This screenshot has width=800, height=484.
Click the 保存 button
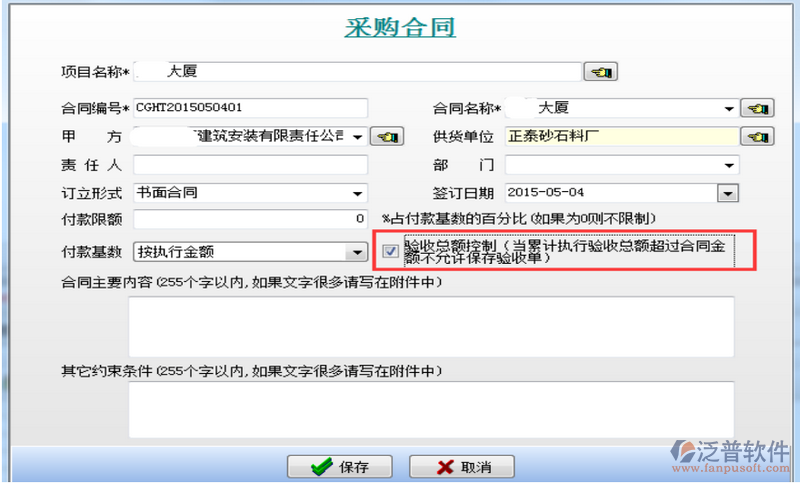(339, 467)
